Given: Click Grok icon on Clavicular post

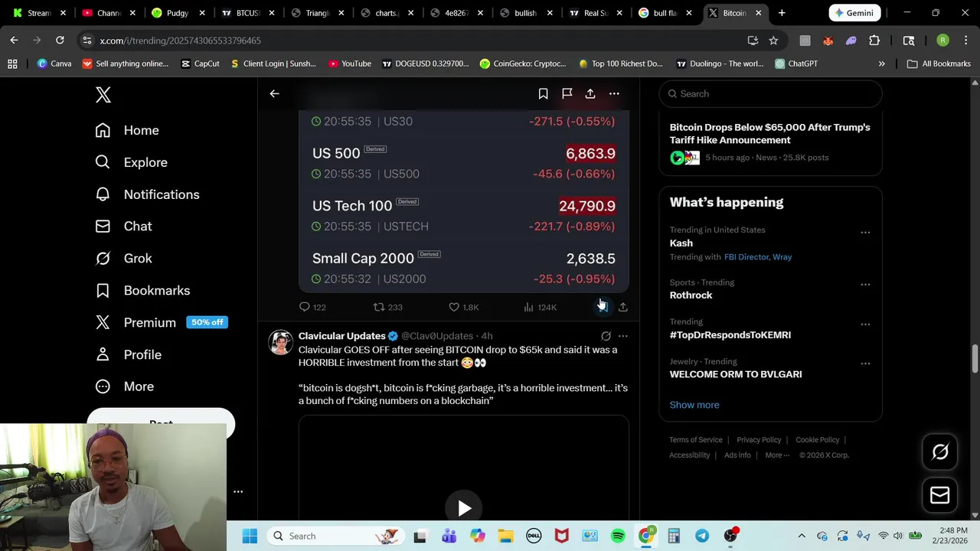Looking at the screenshot, I should point(606,336).
